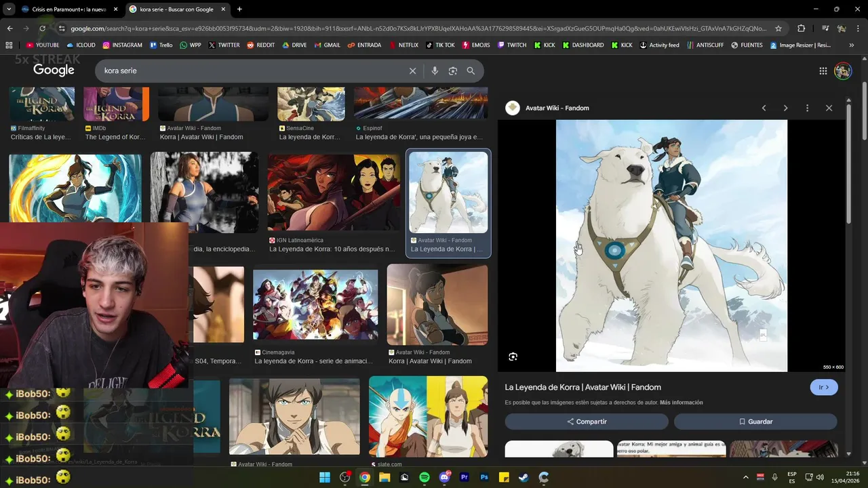
Task: Reload the page
Action: (x=42, y=28)
